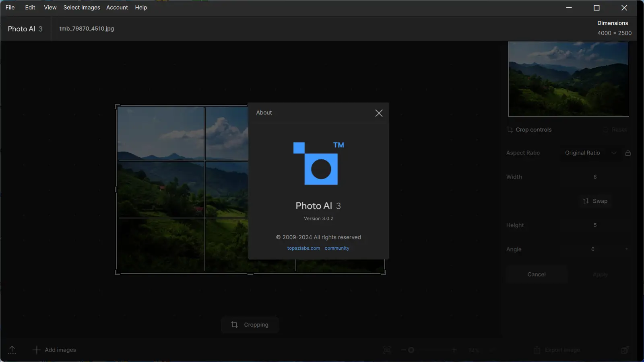Select the bottom-left crop corner handle
Viewport: 644px width, 362px height.
tap(117, 273)
